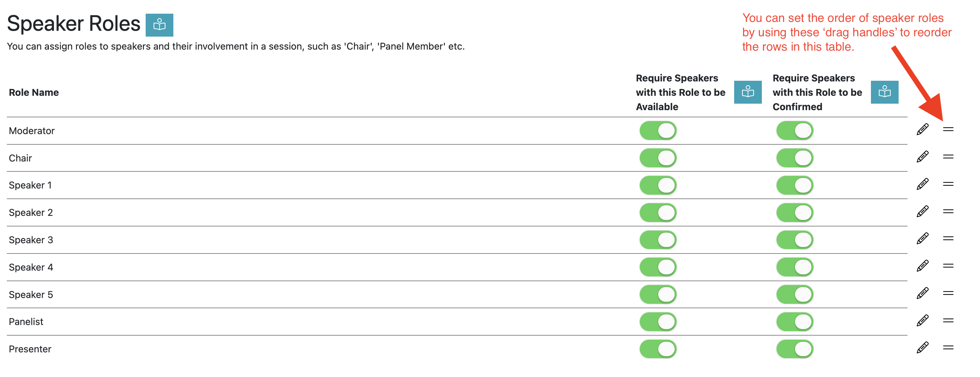Screen dimensions: 980x377
Task: Click the Speaker 5 row drag handle
Action: [948, 293]
